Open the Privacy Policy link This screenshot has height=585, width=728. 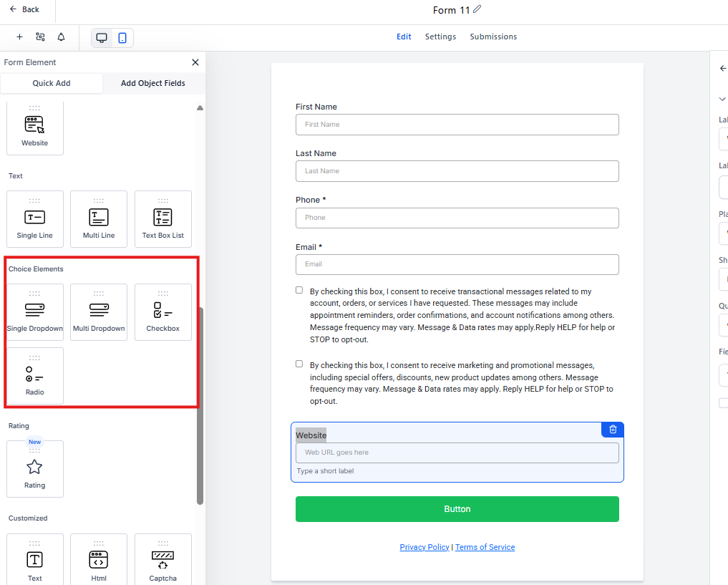(x=424, y=547)
